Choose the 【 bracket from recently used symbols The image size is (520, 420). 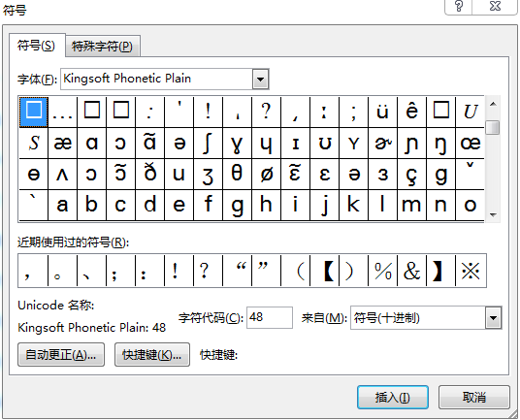click(x=325, y=271)
